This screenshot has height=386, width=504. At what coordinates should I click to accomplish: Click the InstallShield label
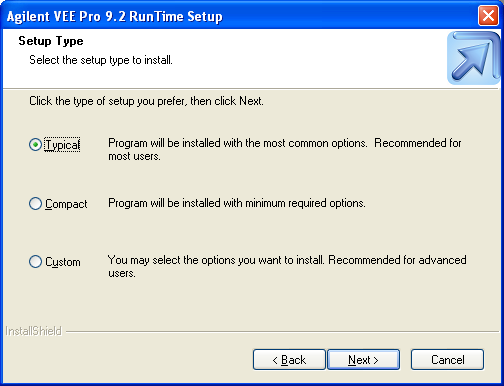coord(33,331)
